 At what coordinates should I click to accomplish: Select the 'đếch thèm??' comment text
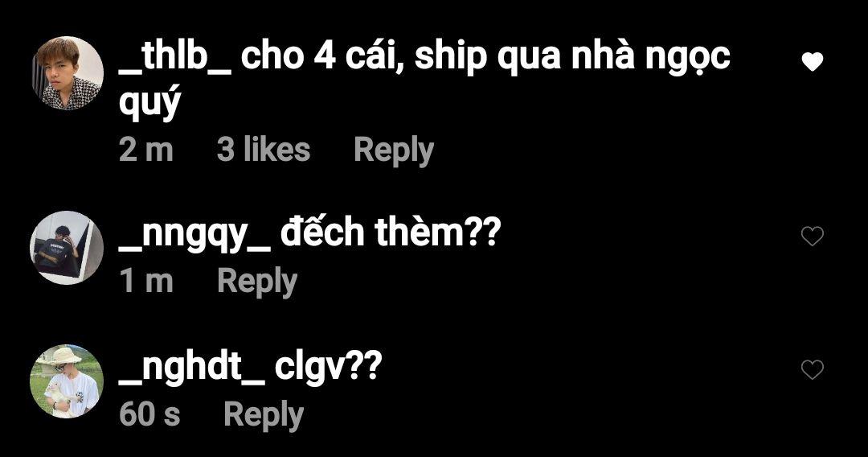pyautogui.click(x=391, y=233)
